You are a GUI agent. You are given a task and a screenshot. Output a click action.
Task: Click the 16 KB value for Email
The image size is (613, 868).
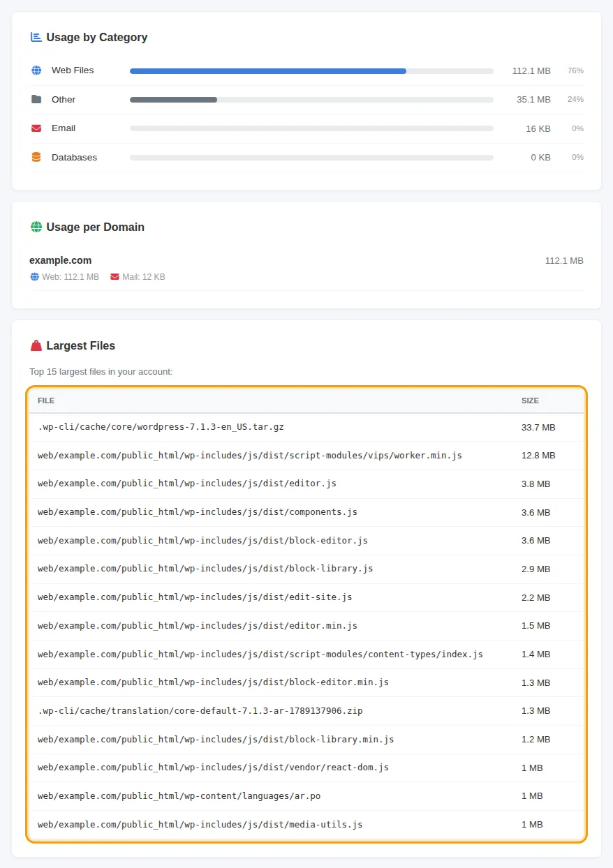(538, 128)
